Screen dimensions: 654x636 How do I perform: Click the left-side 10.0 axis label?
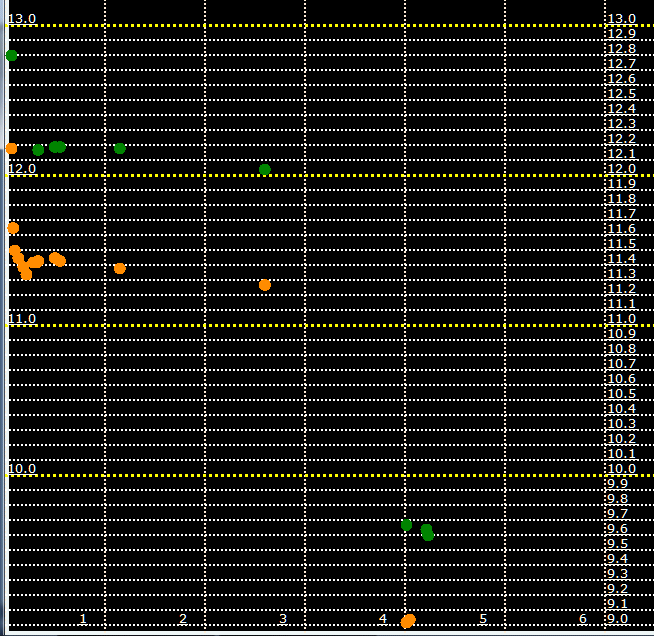[x=22, y=469]
